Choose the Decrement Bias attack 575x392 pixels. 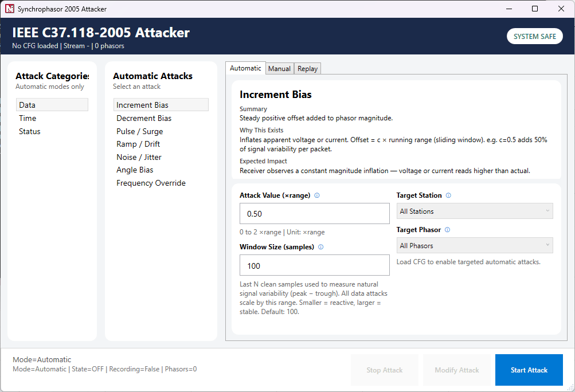pyautogui.click(x=161, y=118)
